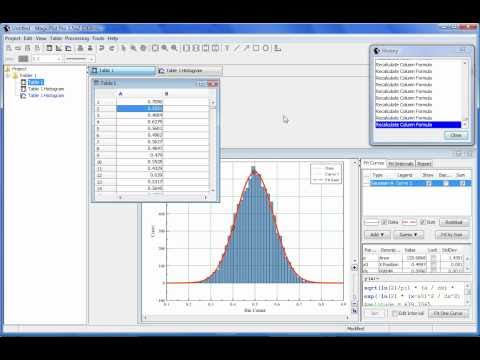This screenshot has height=360, width=480.
Task: Select the Line drawing tool
Action: click(237, 48)
